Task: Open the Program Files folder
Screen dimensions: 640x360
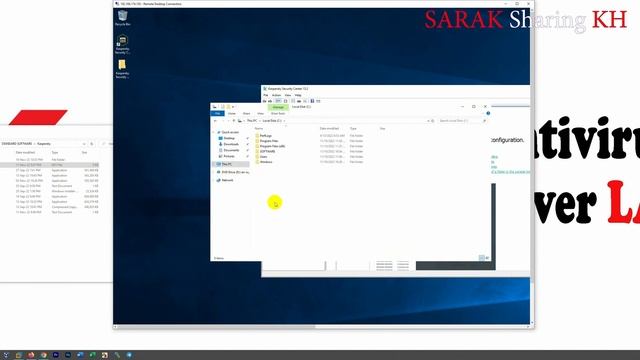Action: [267, 141]
